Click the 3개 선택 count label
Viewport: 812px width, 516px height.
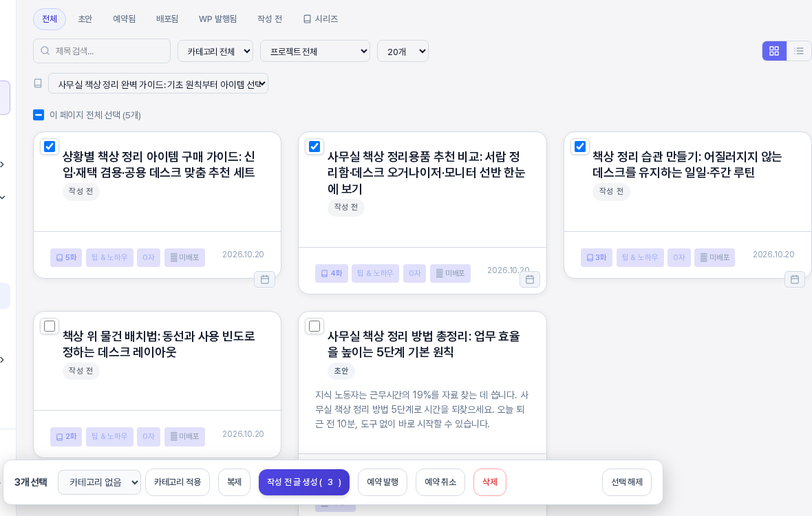30,482
